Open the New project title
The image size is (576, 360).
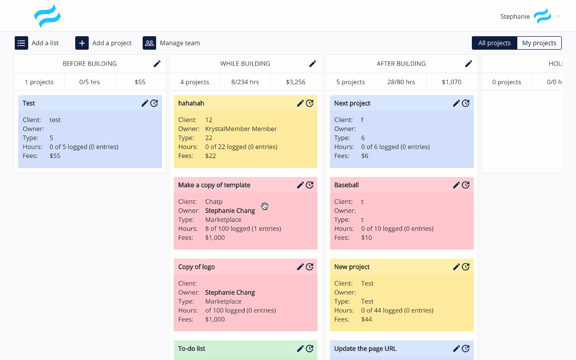[x=352, y=267]
